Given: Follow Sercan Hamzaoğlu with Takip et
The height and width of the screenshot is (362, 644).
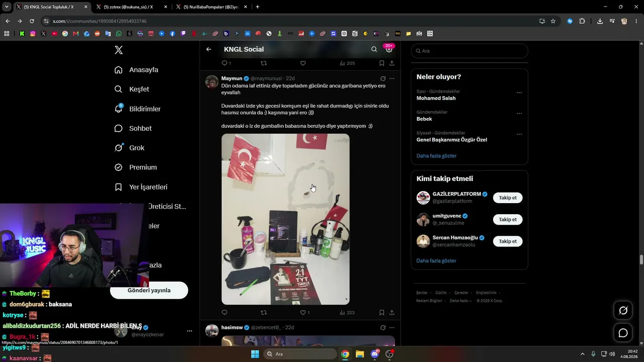Looking at the screenshot, I should [x=508, y=241].
